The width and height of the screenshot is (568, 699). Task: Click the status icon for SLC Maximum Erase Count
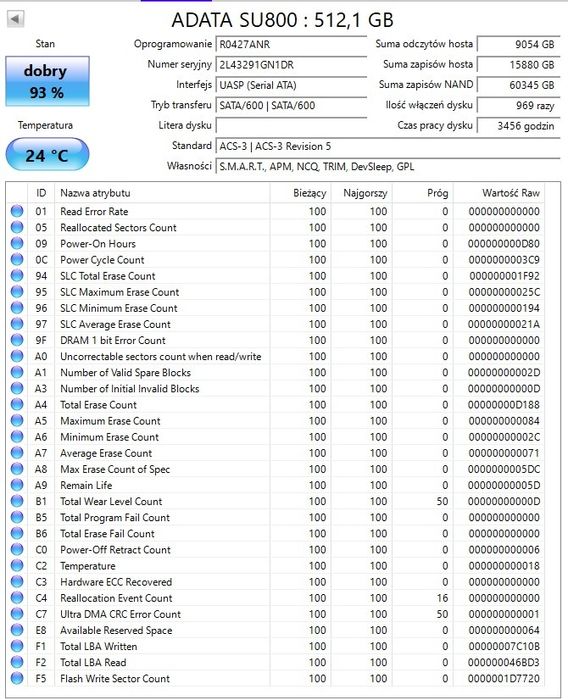point(17,292)
